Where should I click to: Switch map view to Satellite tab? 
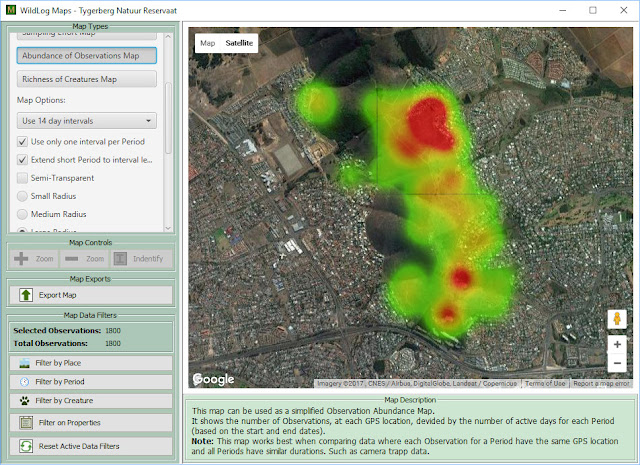(x=239, y=43)
